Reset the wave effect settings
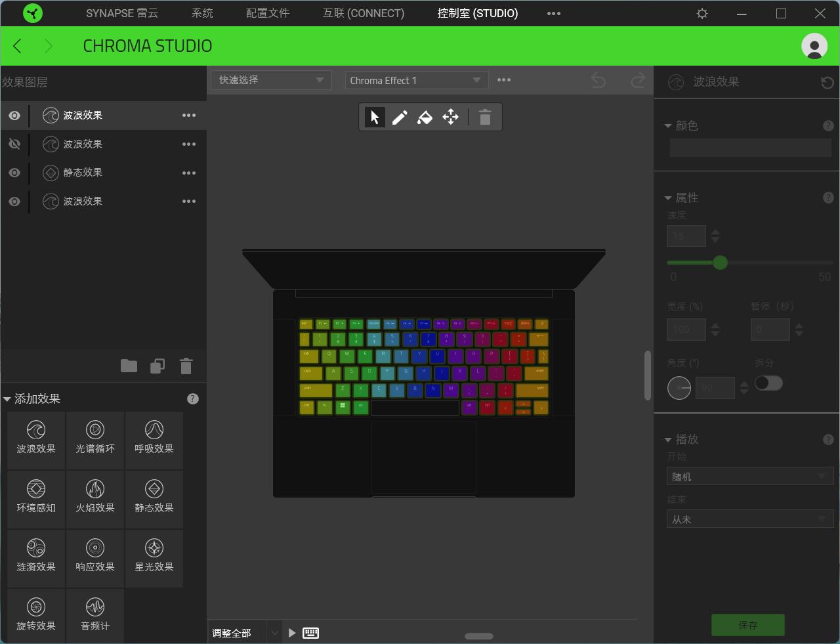This screenshot has height=644, width=840. pos(828,82)
